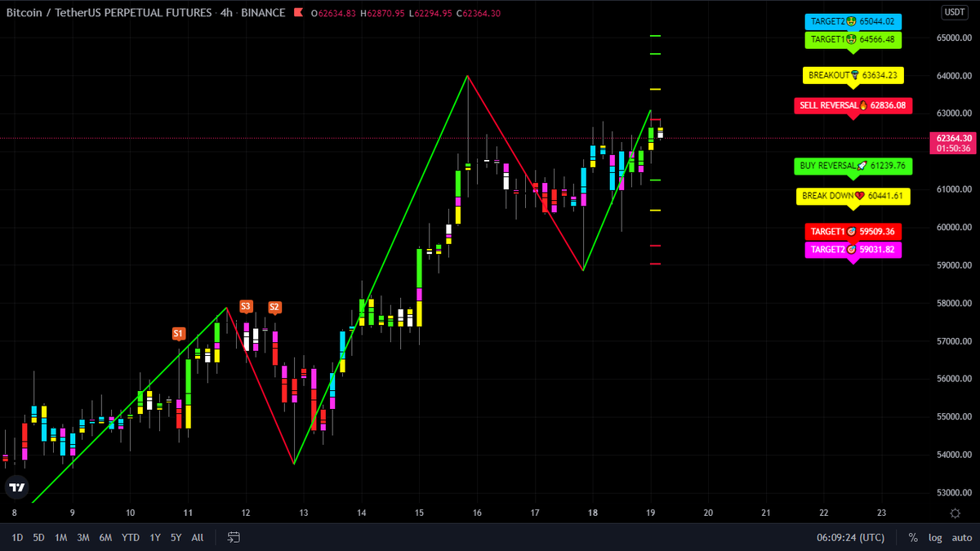
Task: Toggle log scale mode
Action: click(935, 537)
